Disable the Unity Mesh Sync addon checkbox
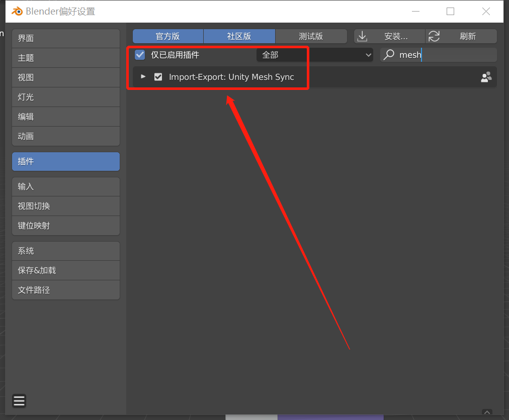This screenshot has height=420, width=509. click(x=158, y=76)
